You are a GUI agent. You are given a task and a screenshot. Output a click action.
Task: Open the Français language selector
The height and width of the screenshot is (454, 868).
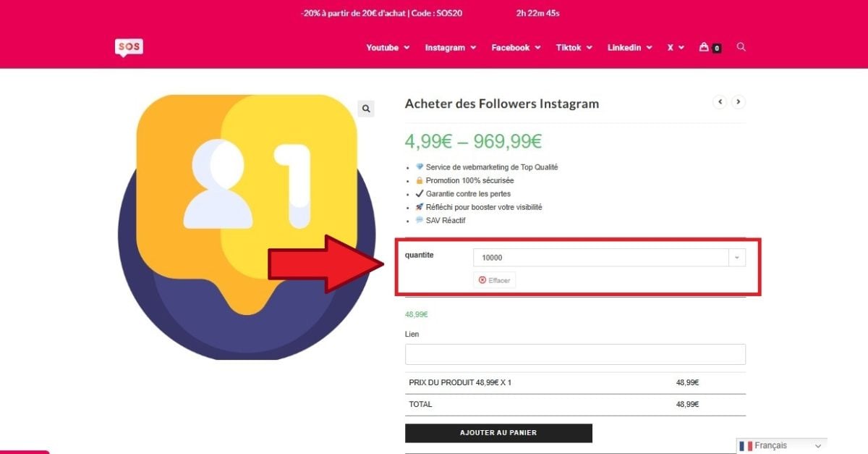pos(781,446)
